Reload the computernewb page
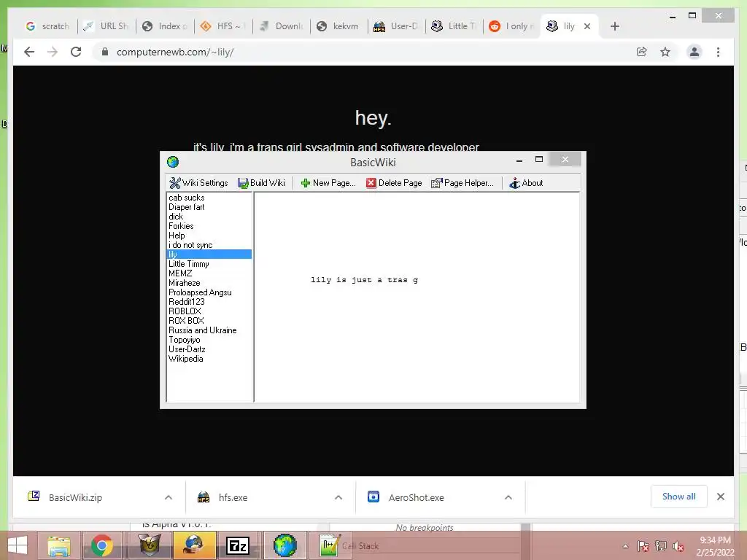The image size is (747, 560). (x=76, y=52)
